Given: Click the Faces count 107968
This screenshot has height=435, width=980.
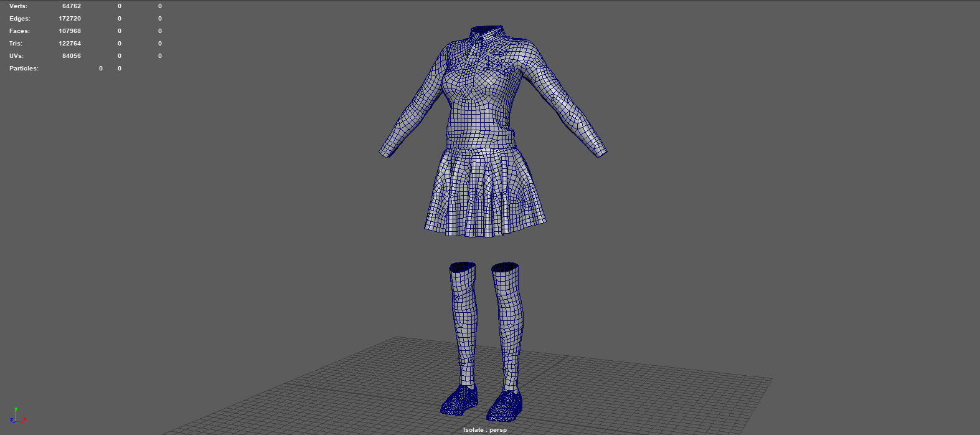Looking at the screenshot, I should [x=70, y=31].
